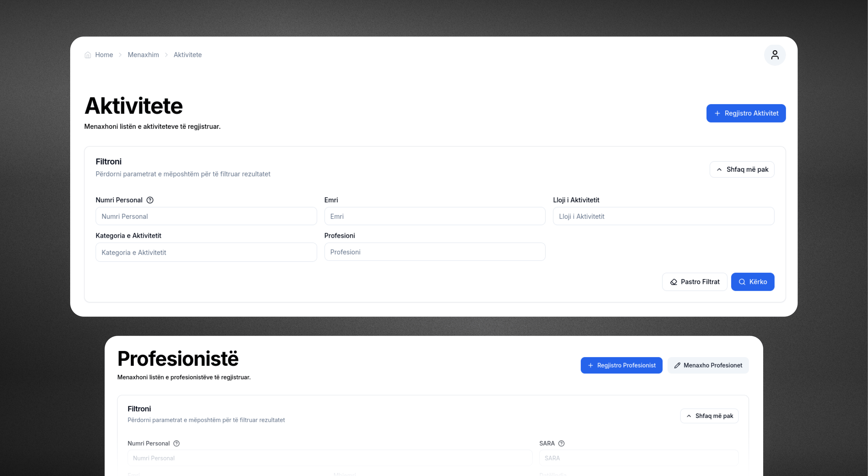Click into the SARA input field
This screenshot has height=476, width=868.
639,458
